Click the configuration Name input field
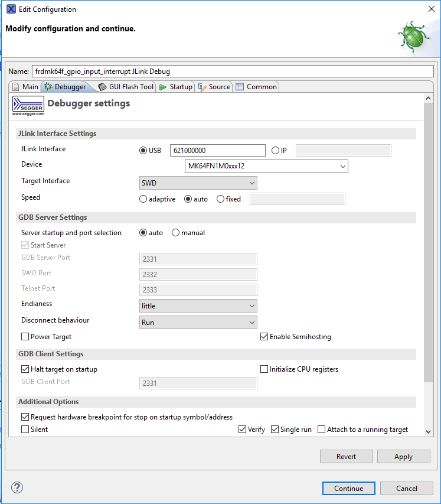The height and width of the screenshot is (504, 441). click(x=233, y=71)
